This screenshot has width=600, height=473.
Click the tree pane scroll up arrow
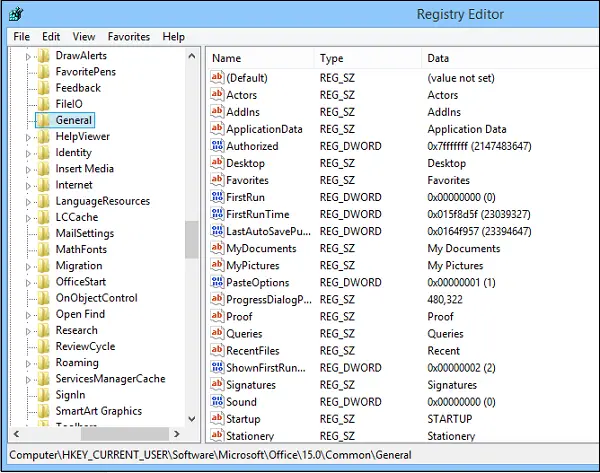(192, 56)
